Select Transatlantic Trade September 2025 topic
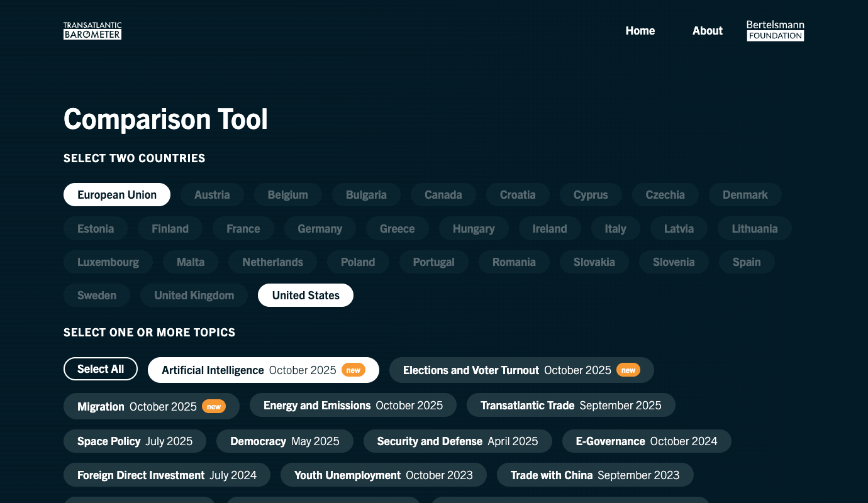Screen dimensions: 868x503 click(570, 406)
